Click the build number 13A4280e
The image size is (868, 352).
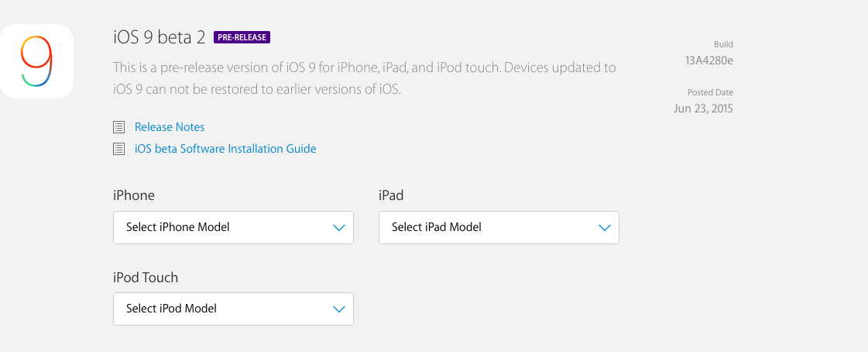(x=709, y=61)
